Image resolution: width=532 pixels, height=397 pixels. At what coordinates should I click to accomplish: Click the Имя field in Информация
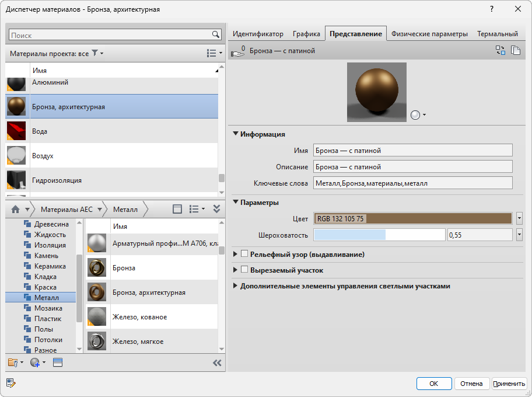click(412, 150)
